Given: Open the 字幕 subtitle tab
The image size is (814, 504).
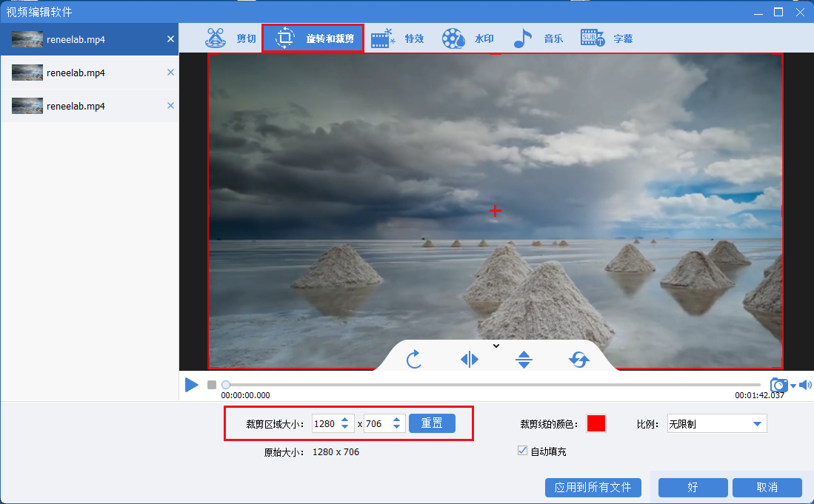Looking at the screenshot, I should point(607,38).
